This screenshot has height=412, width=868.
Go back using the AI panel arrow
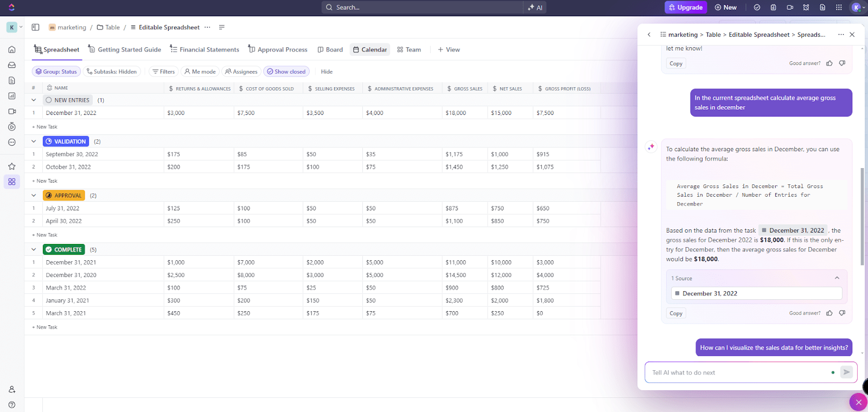coord(649,35)
